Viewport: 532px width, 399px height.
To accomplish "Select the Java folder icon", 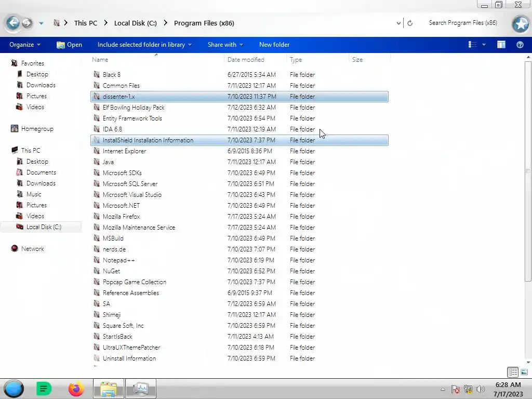I will point(97,162).
